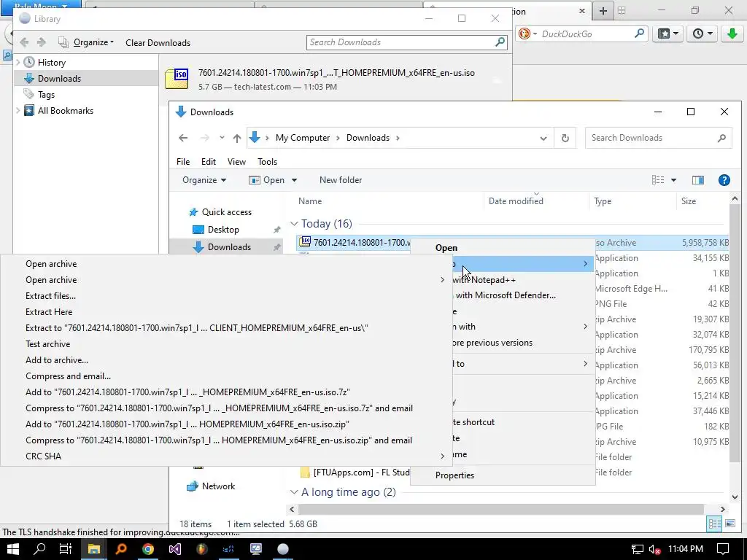The image size is (747, 560).
Task: Go forward in the Library window
Action: click(x=42, y=42)
